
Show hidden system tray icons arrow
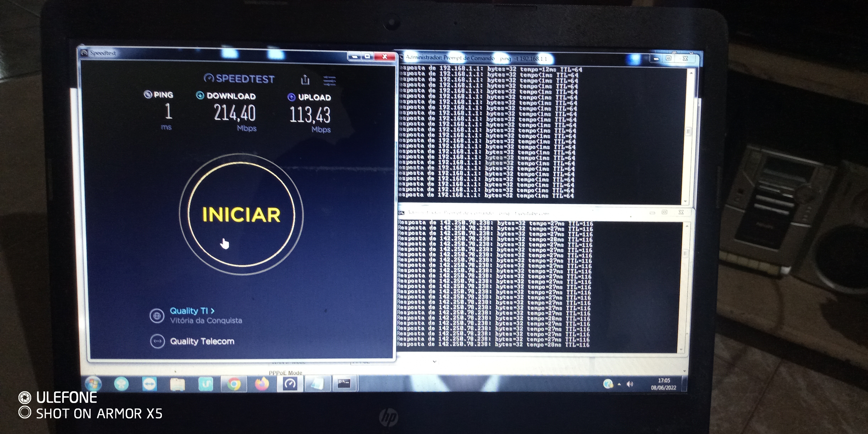619,385
